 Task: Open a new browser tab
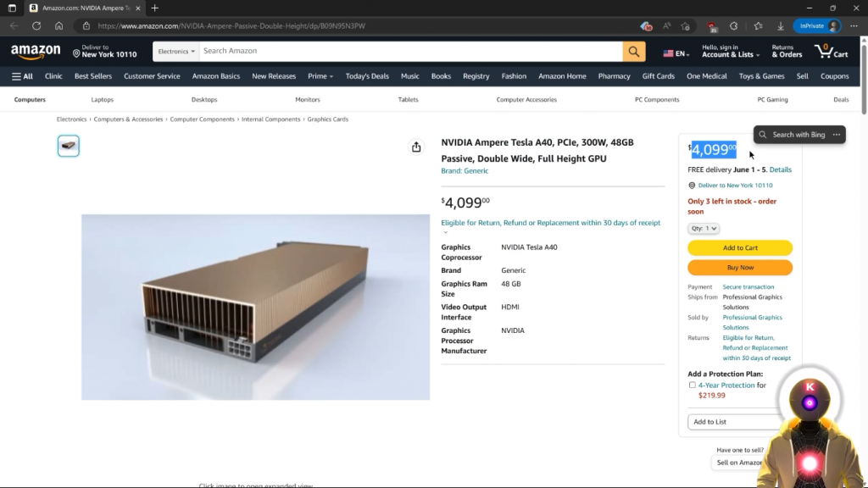point(155,8)
